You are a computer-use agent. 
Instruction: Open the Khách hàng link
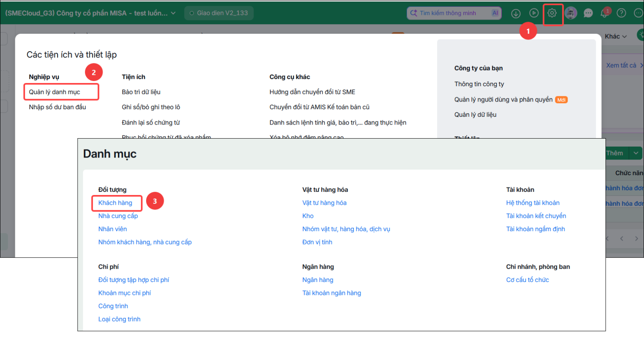(x=115, y=203)
